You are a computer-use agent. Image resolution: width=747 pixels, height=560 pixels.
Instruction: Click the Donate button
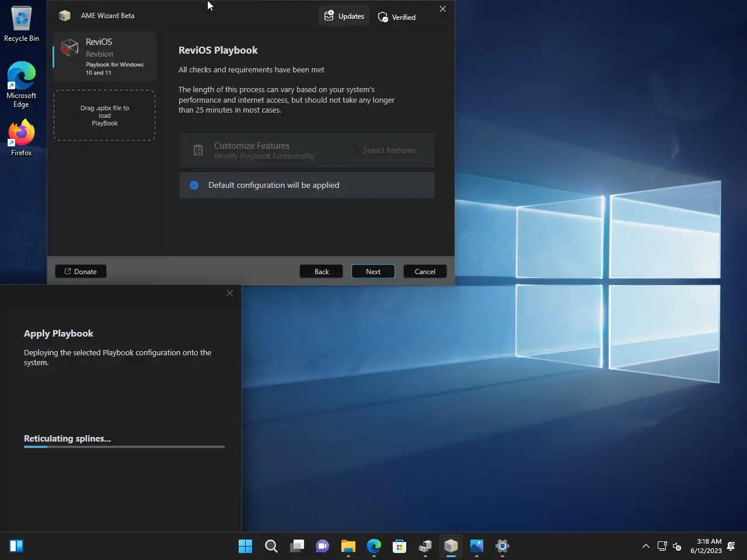[x=81, y=271]
